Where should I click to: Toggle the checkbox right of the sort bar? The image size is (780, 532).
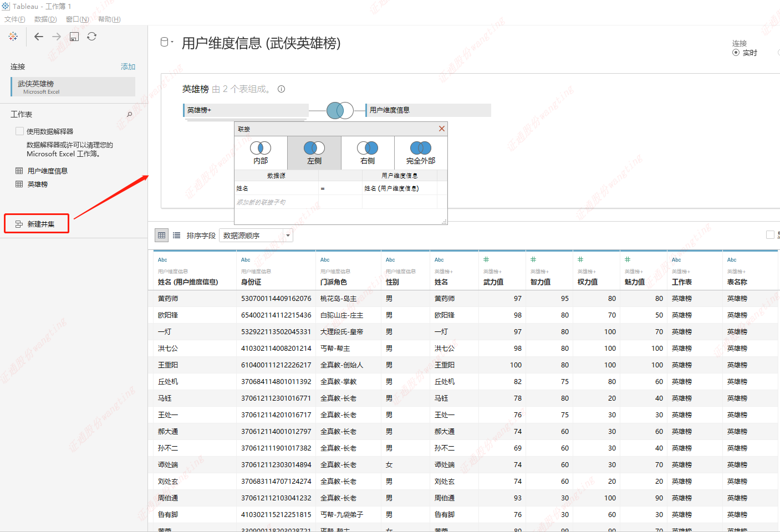pos(770,235)
